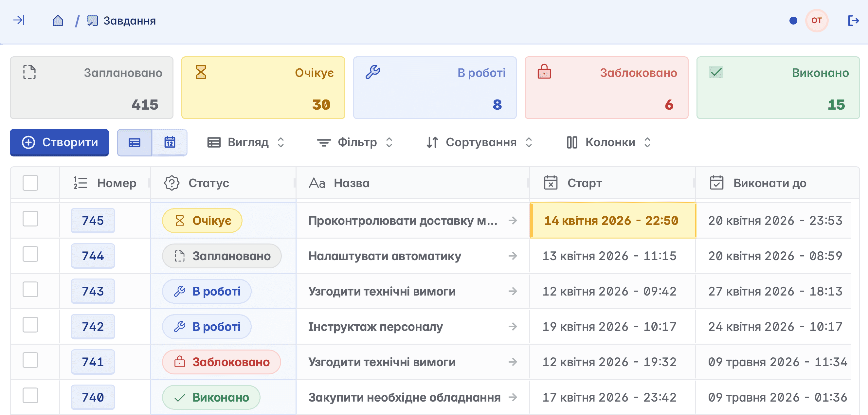868x415 pixels.
Task: Open task number 743 link
Action: [93, 291]
